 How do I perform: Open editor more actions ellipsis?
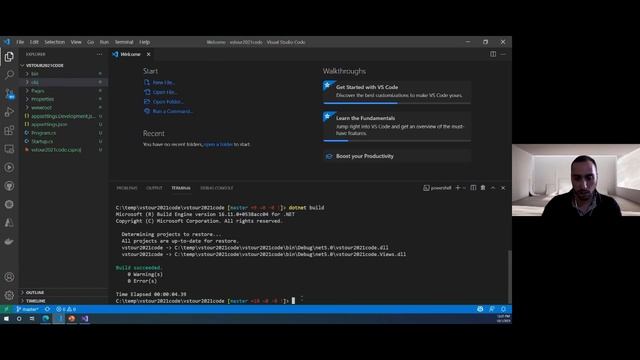coord(503,54)
